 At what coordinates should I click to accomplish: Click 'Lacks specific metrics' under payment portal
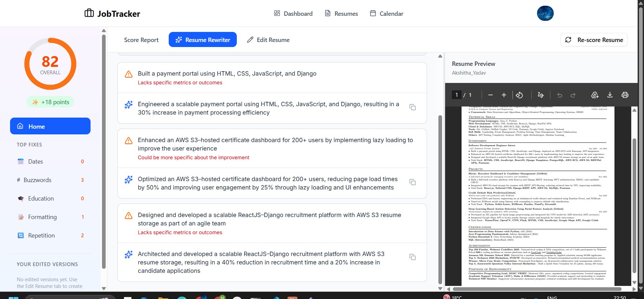tap(180, 83)
